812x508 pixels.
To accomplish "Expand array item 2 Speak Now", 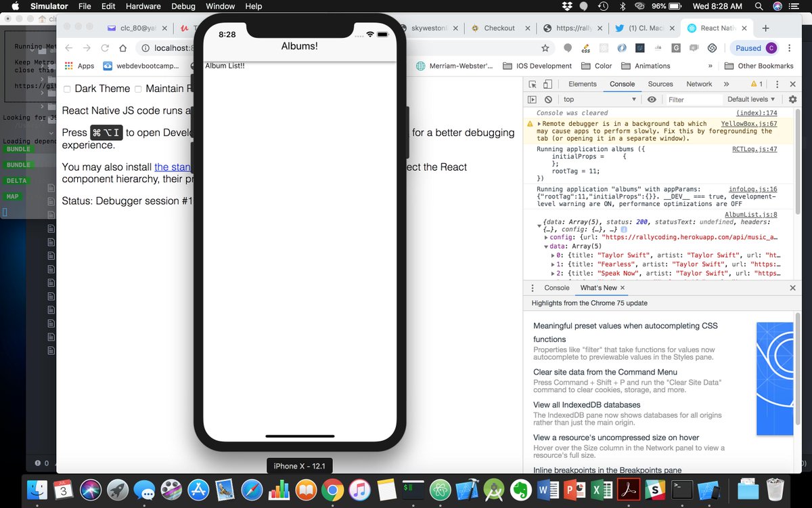I will click(x=554, y=273).
